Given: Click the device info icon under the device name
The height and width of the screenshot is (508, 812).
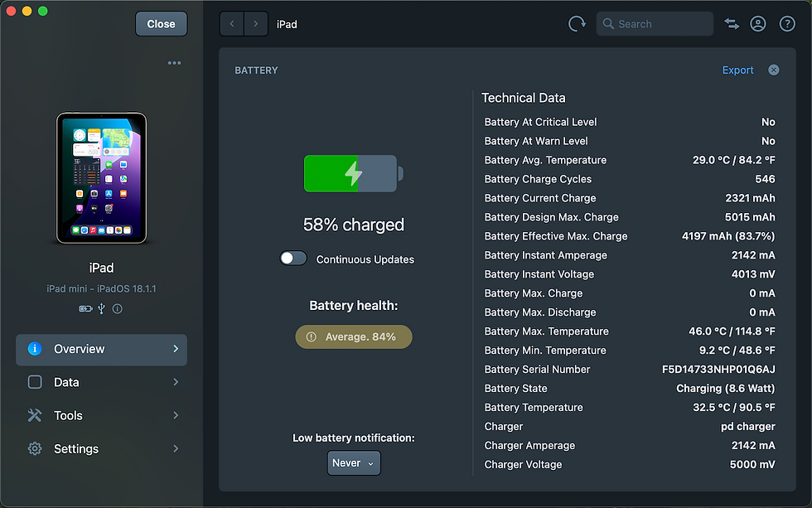Looking at the screenshot, I should click(118, 308).
